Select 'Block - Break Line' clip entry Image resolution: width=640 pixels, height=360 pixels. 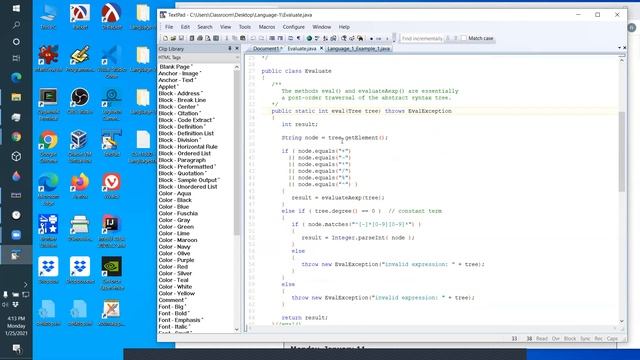182,100
